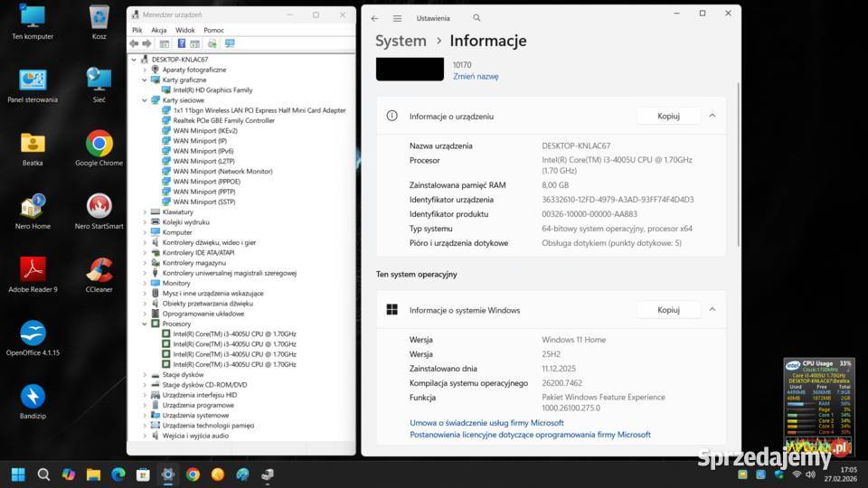Viewport: 868px width, 488px height.
Task: Collapse the Procesory node
Action: tap(145, 324)
